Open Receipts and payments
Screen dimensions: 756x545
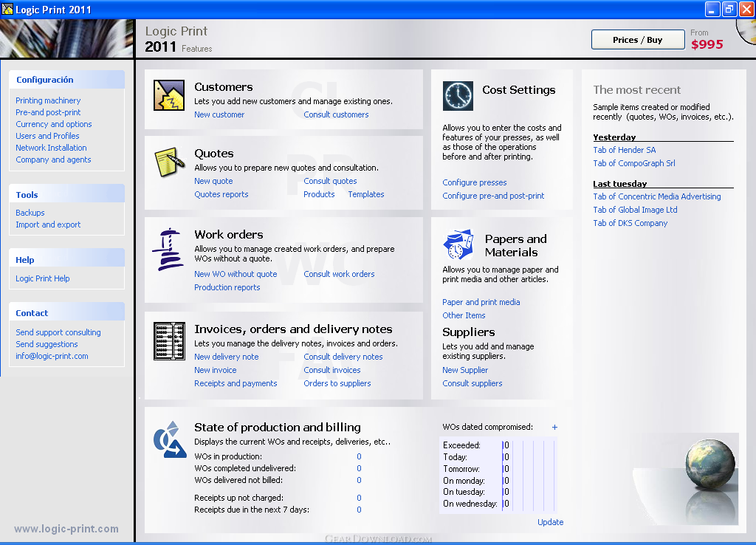[x=236, y=383]
